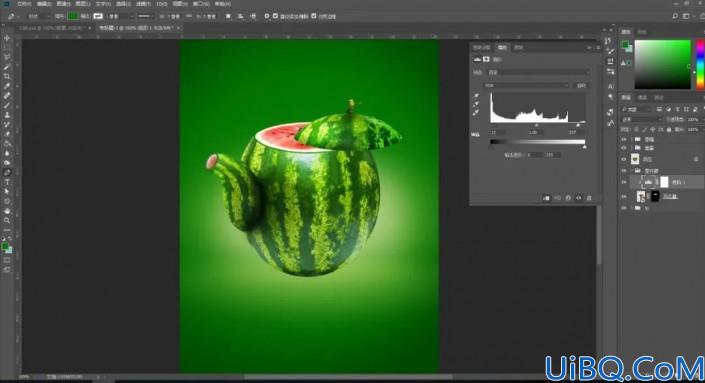Select the History Brush tool
The image size is (705, 383).
coord(7,125)
